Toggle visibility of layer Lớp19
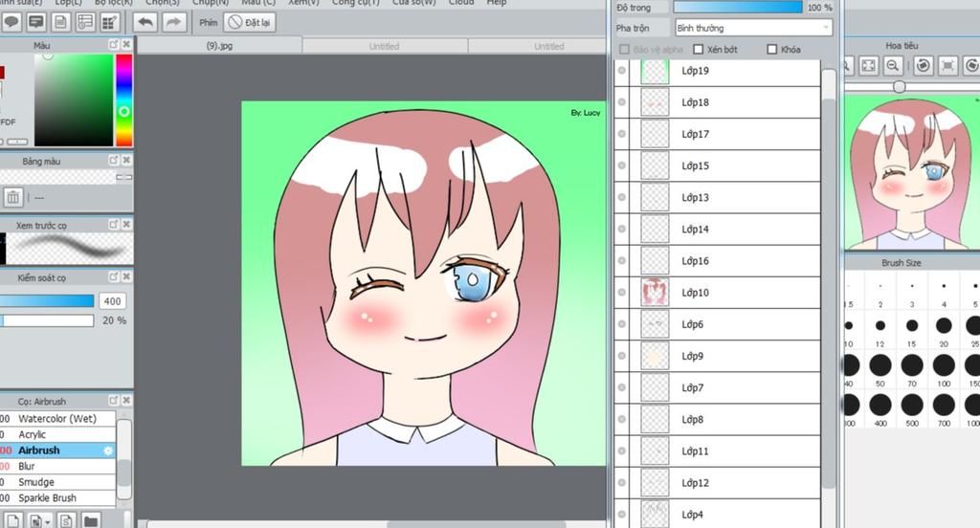Screen dimensions: 980x528 point(622,71)
